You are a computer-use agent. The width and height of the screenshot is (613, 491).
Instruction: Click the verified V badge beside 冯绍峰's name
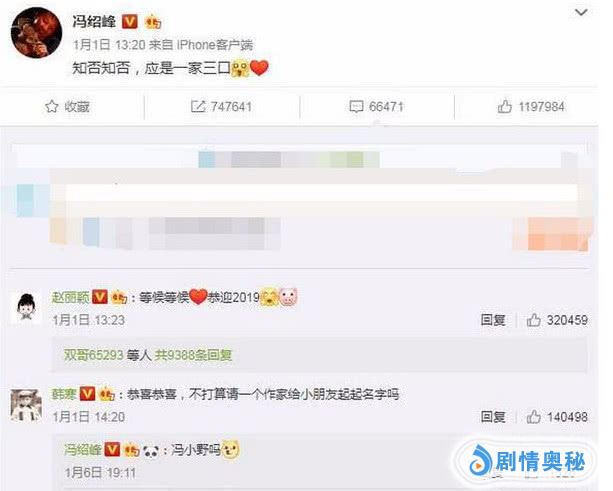point(130,22)
